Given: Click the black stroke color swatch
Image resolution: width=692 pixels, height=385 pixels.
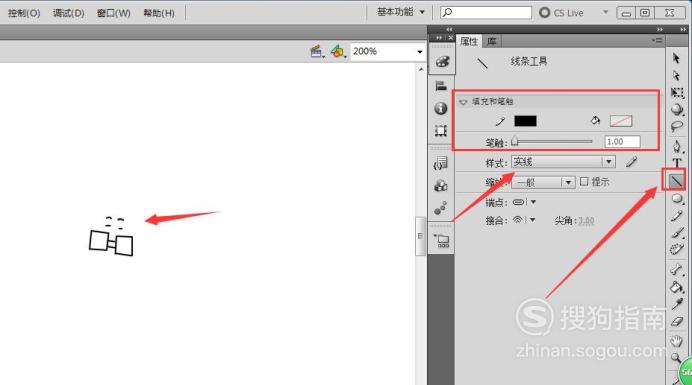Looking at the screenshot, I should (x=525, y=121).
